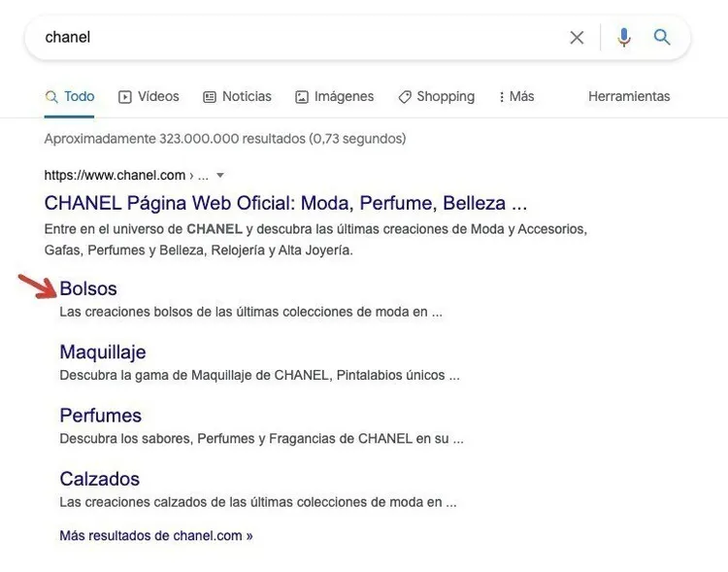Open the Calzados sitelink
The width and height of the screenshot is (728, 572).
click(100, 479)
